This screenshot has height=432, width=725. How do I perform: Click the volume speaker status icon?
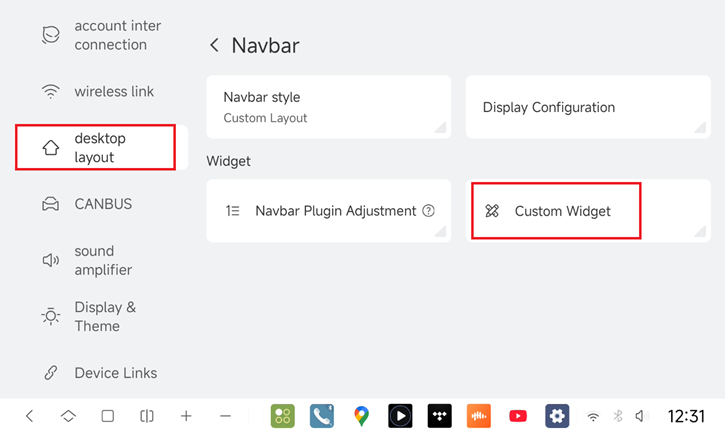[641, 416]
